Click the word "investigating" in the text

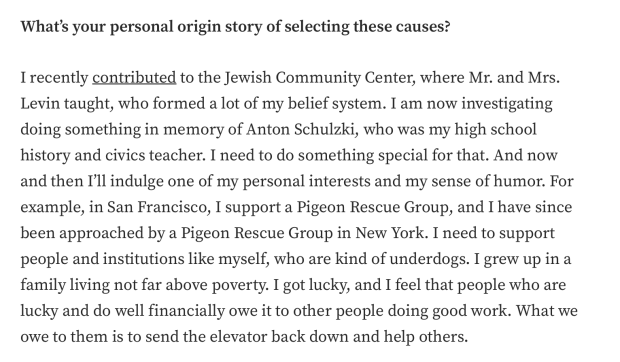507,104
